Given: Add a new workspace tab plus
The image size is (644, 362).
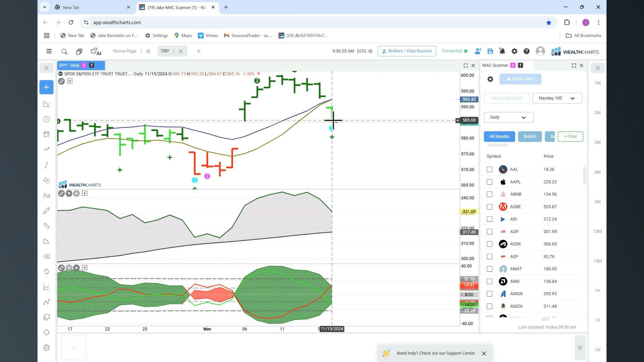Looking at the screenshot, I should point(199,51).
